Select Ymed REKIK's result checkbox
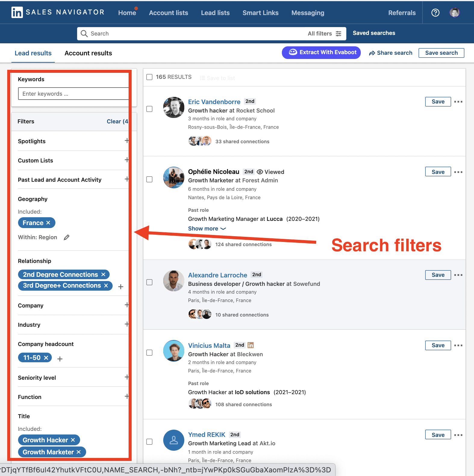This screenshot has height=476, width=474. [149, 442]
